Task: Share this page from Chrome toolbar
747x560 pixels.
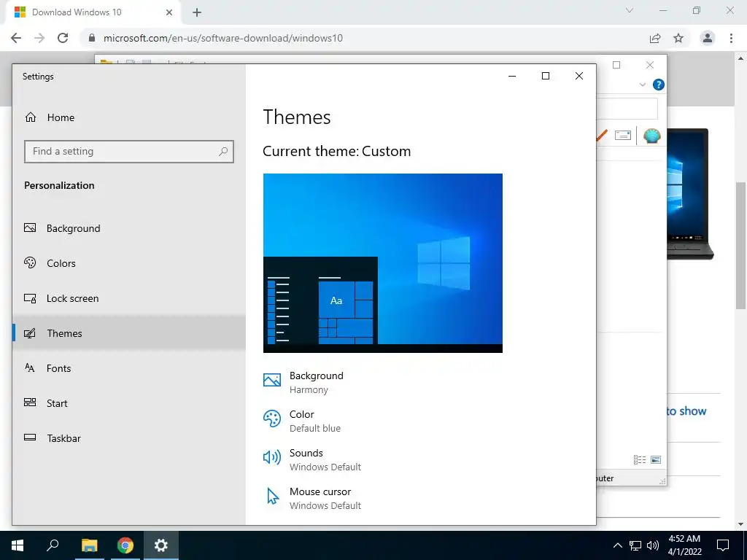Action: pyautogui.click(x=655, y=38)
